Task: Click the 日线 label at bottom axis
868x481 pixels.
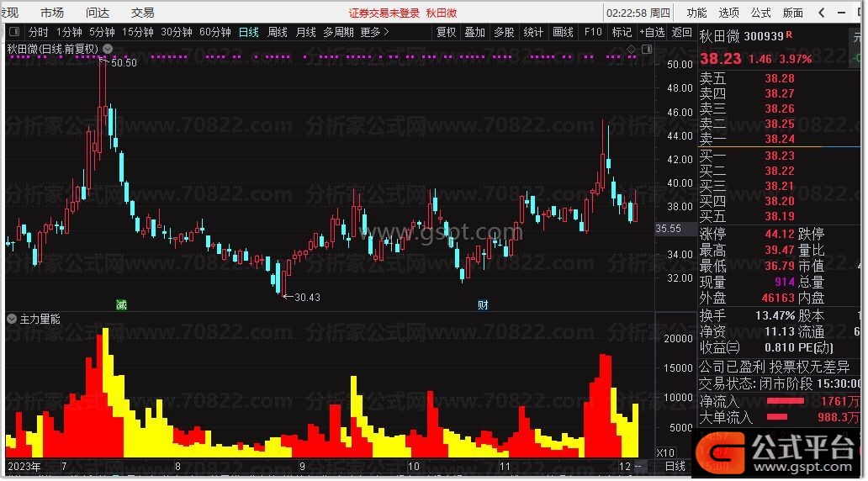Action: coord(675,466)
